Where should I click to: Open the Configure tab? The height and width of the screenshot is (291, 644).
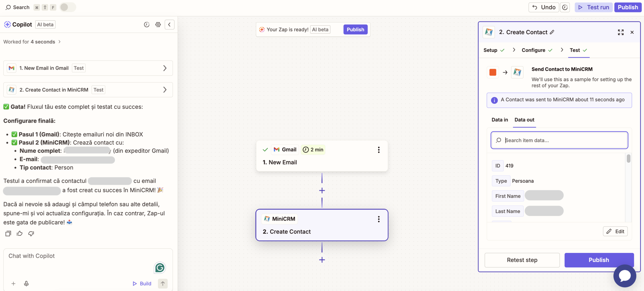[x=533, y=50]
